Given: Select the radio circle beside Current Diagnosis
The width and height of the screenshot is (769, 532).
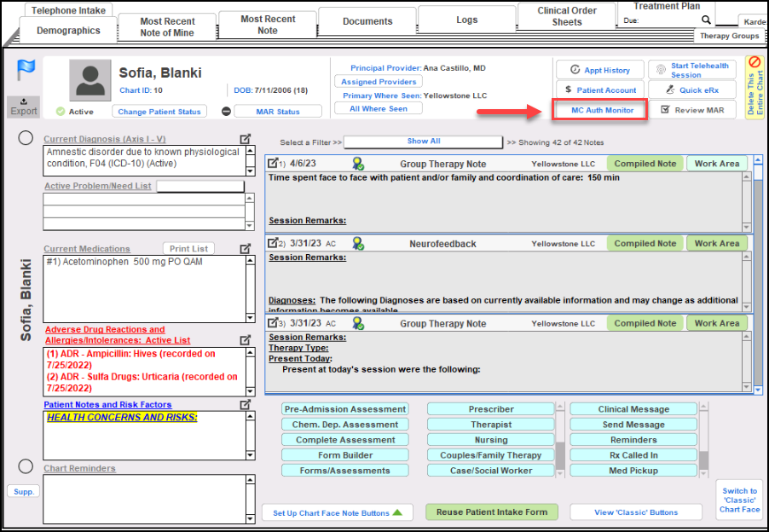Looking at the screenshot, I should (x=26, y=139).
